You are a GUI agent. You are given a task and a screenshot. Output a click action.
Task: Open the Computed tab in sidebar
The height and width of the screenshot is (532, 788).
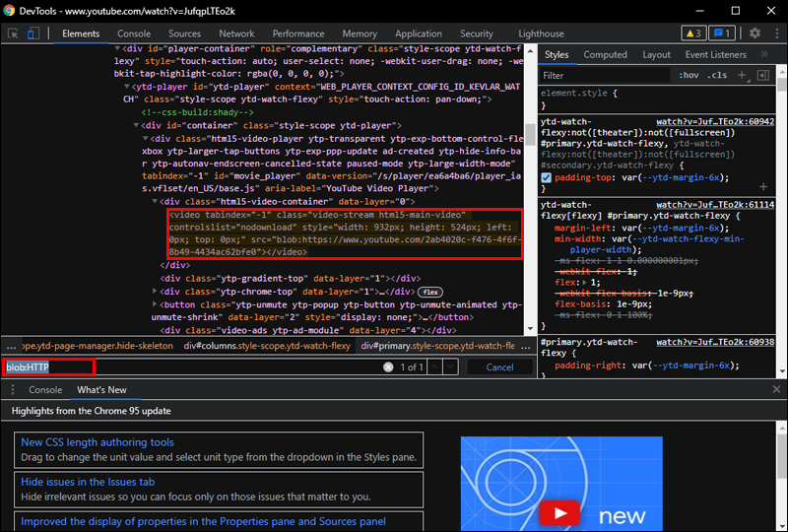point(605,55)
